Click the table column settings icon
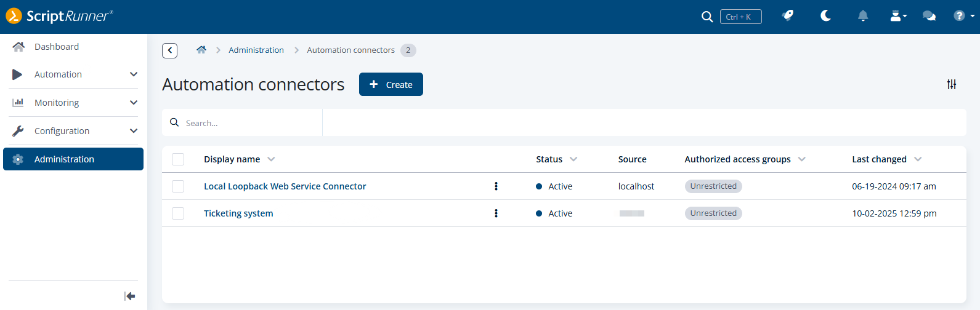980x310 pixels. [952, 84]
